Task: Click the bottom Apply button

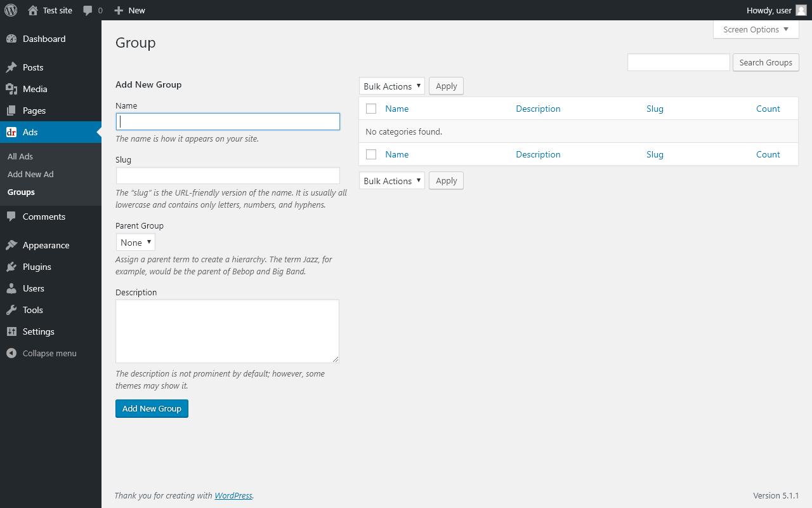Action: pos(447,181)
